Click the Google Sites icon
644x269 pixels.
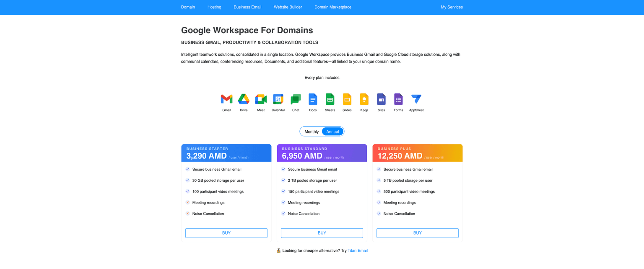[x=381, y=99]
